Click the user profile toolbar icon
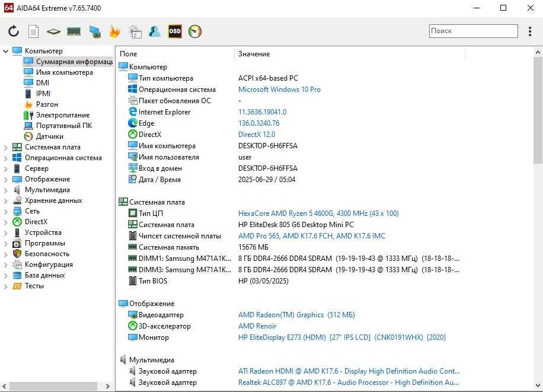The width and height of the screenshot is (543, 392). coord(155,31)
